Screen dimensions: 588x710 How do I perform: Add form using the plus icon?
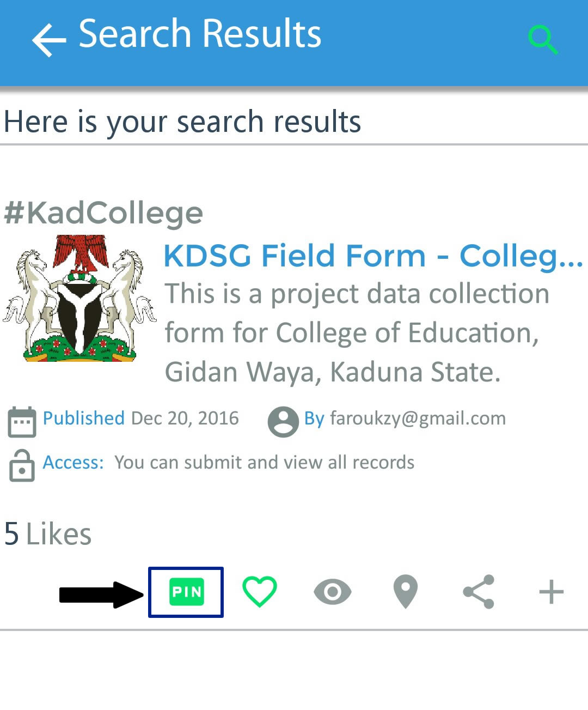pos(551,592)
